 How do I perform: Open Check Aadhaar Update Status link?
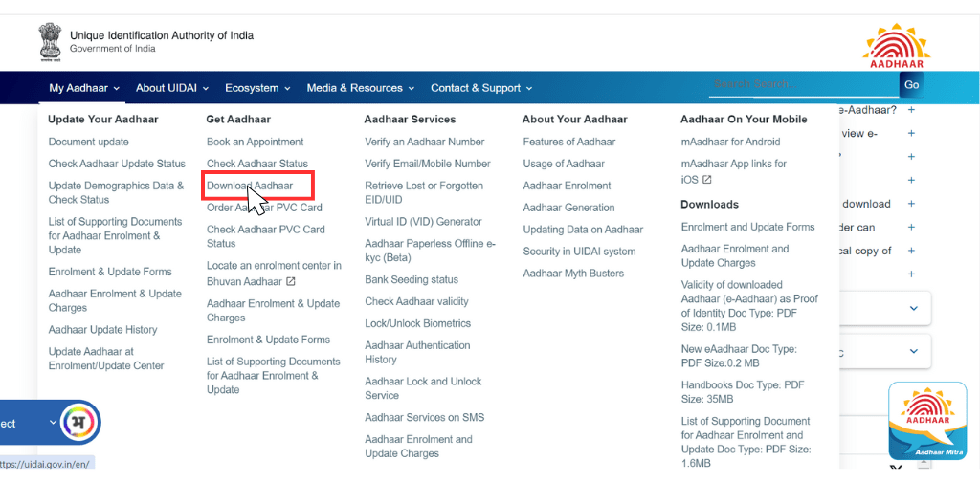tap(117, 164)
